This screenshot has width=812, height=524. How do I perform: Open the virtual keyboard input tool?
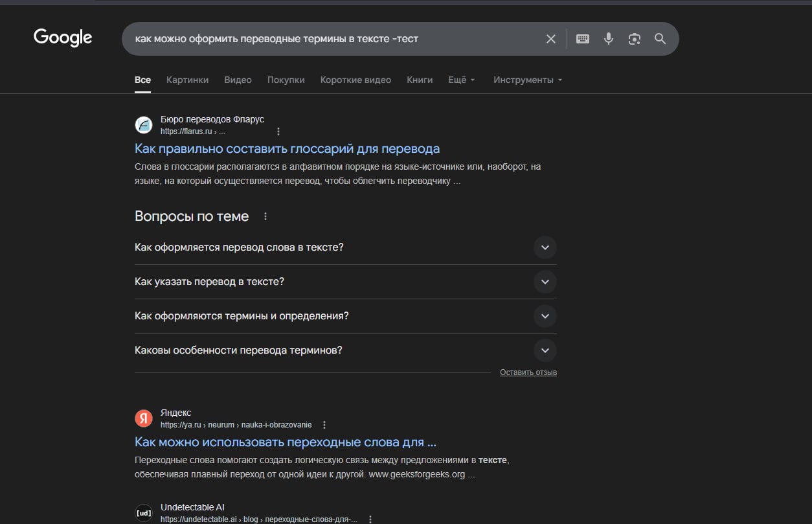point(583,39)
